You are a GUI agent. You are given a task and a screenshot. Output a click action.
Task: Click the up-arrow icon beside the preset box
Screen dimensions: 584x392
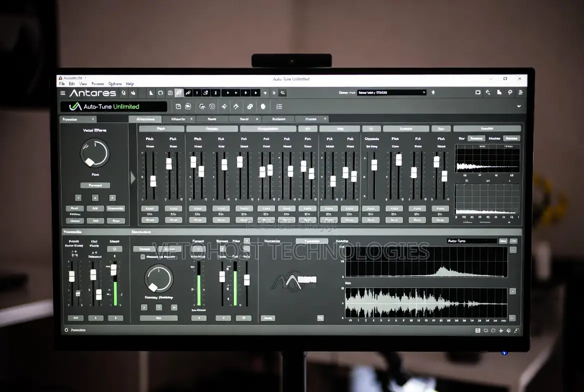tap(433, 92)
